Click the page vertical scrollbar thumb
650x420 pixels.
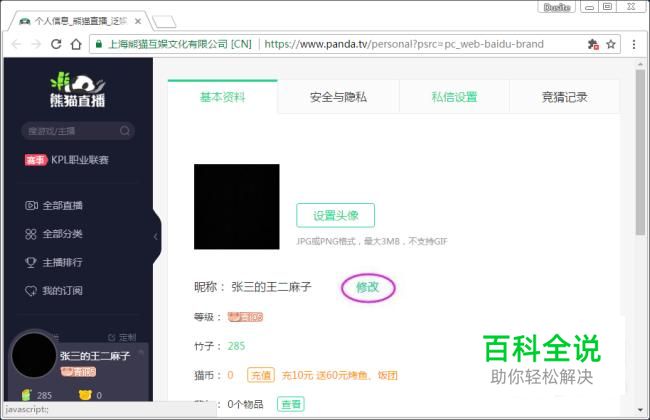[x=640, y=153]
